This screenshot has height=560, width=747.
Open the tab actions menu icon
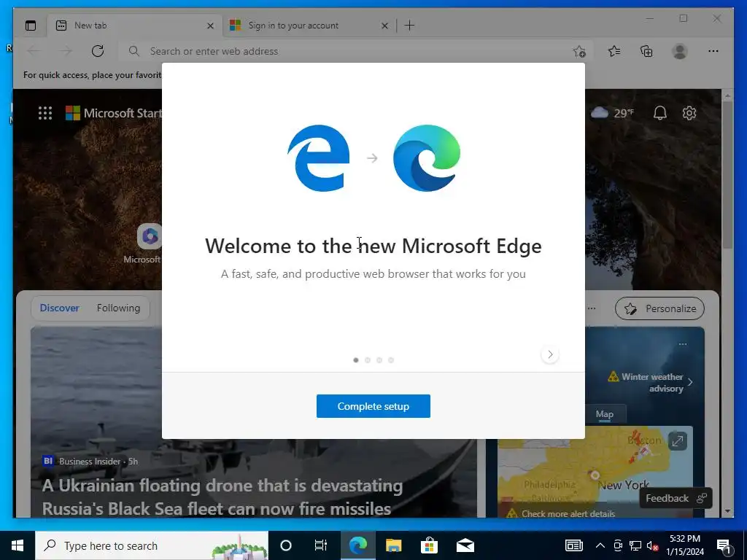coord(31,26)
